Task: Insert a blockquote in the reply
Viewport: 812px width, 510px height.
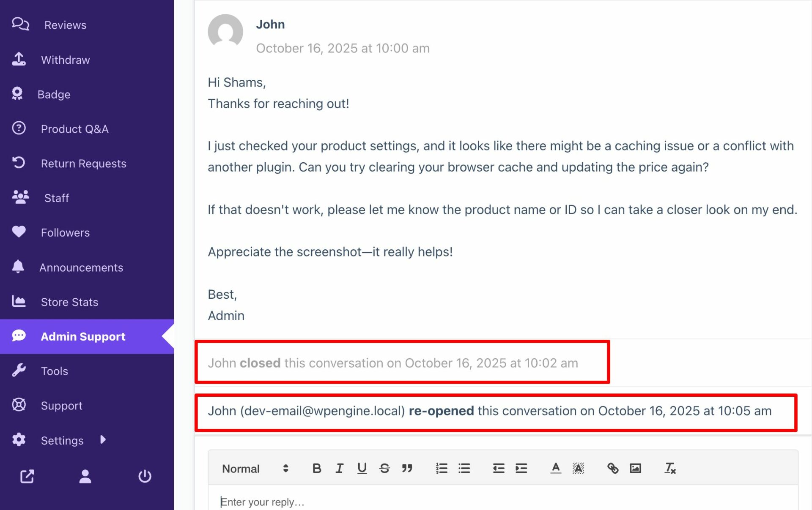Action: [407, 468]
